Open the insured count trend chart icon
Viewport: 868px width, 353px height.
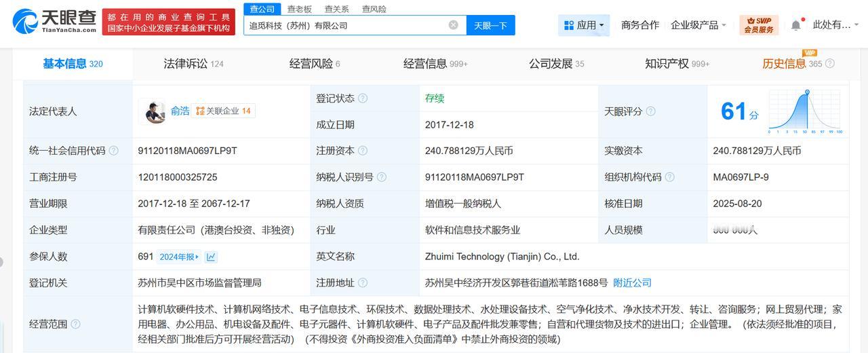coord(212,257)
